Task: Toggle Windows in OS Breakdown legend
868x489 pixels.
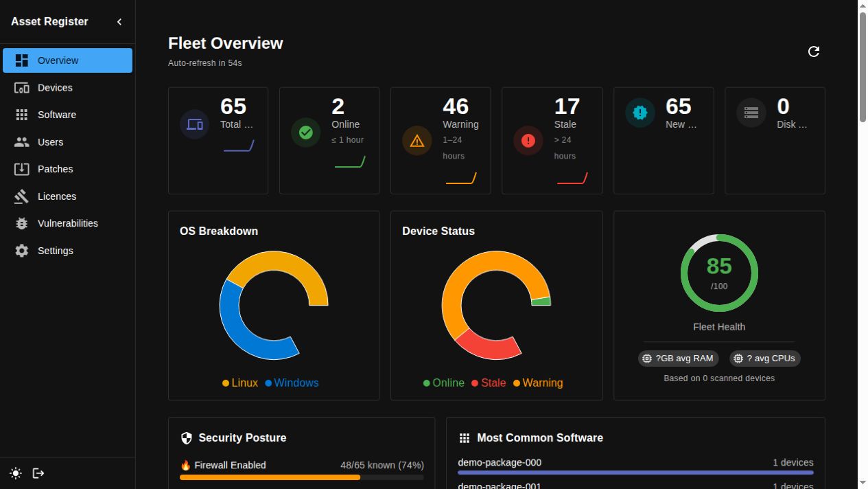Action: (292, 383)
